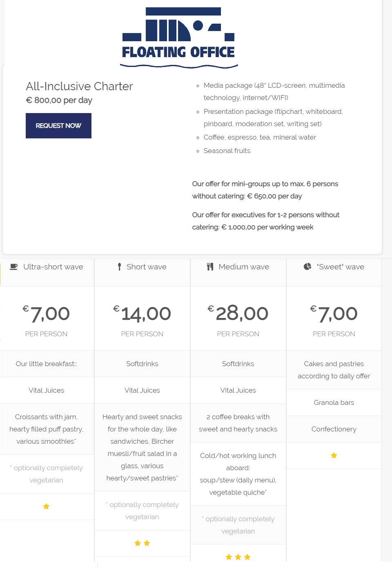Click the mini-groups offer paragraph

click(x=265, y=190)
